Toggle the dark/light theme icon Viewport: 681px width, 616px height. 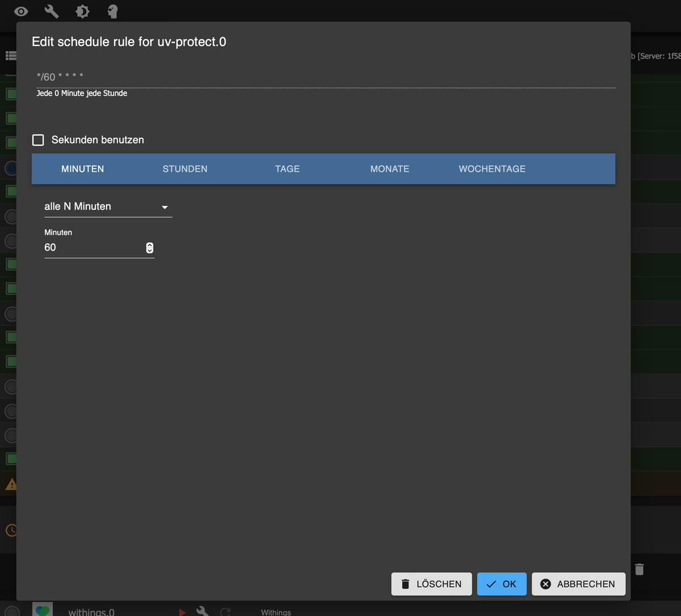82,11
